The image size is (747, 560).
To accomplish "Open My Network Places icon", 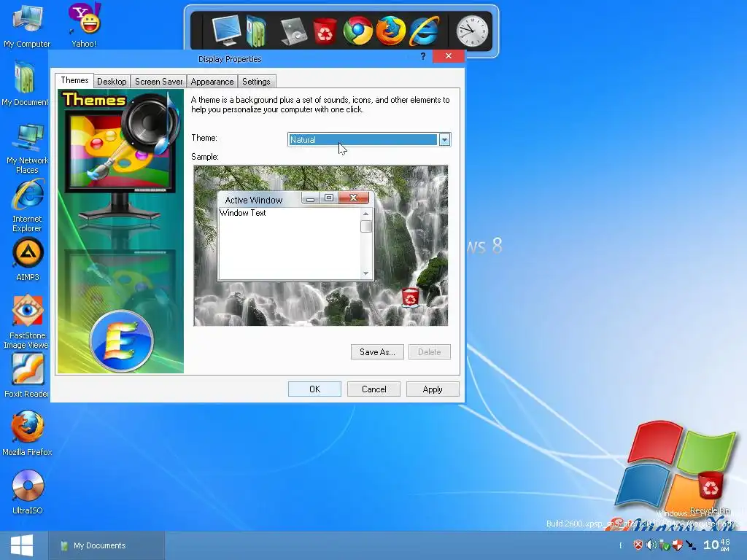I will click(x=28, y=148).
